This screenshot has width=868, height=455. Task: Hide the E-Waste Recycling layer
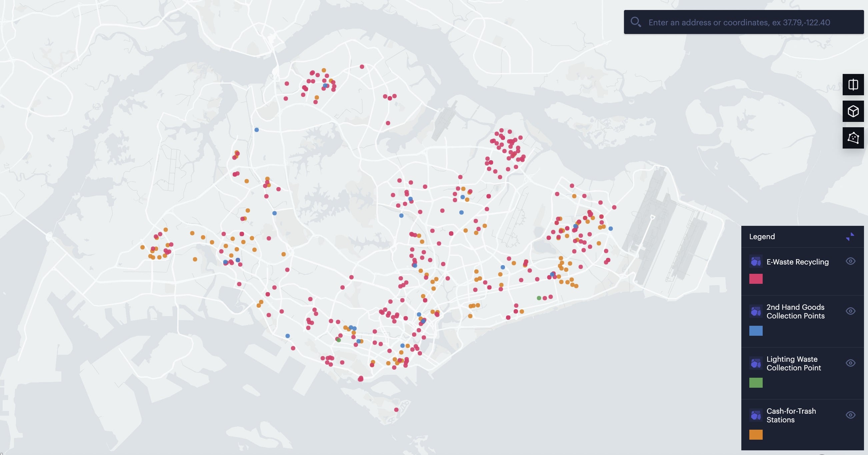[850, 261]
